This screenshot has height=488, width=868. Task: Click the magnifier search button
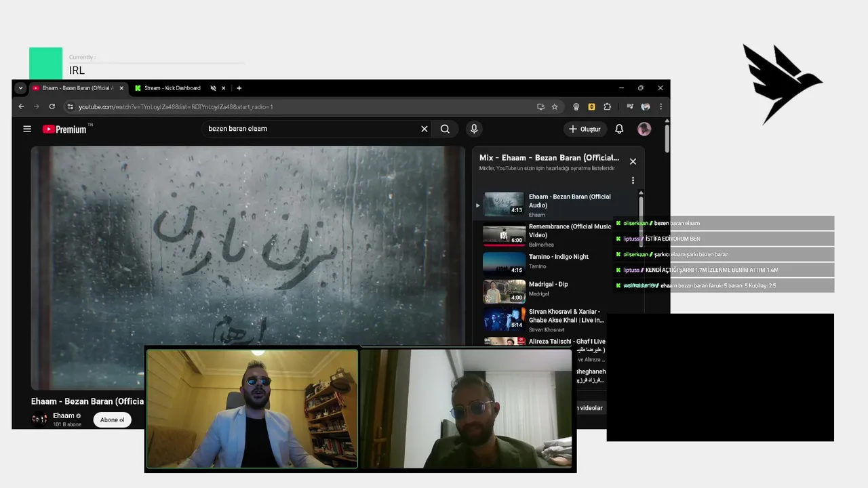[445, 129]
